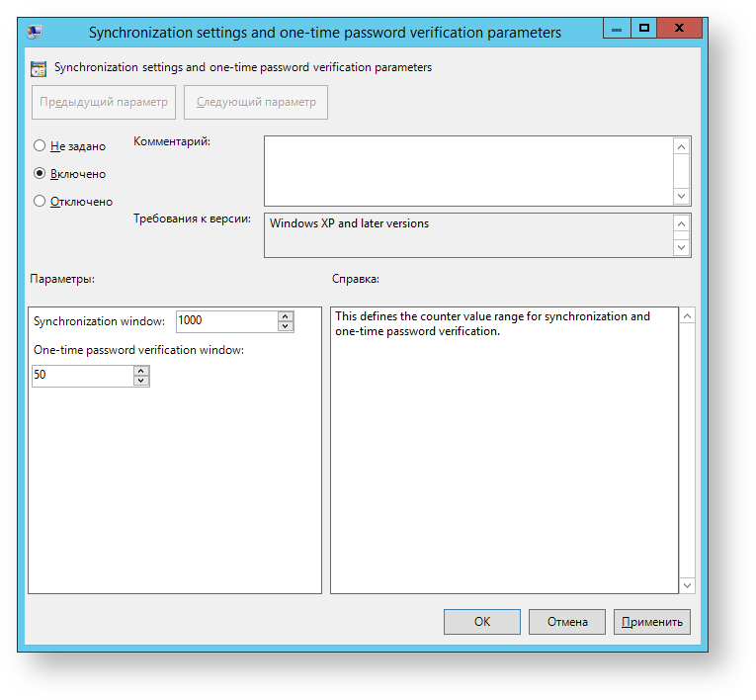Screen dimensions: 756x700
Task: Click the 'Отмена' cancel button
Action: [566, 621]
